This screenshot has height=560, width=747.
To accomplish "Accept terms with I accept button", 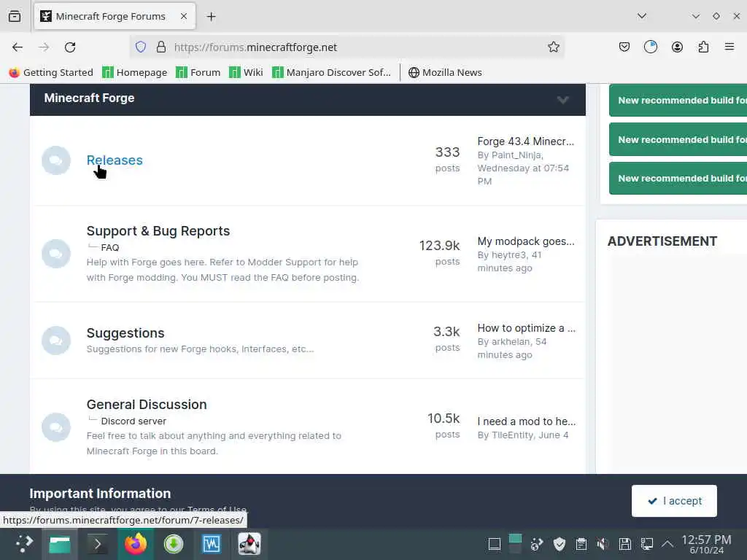I will [674, 501].
